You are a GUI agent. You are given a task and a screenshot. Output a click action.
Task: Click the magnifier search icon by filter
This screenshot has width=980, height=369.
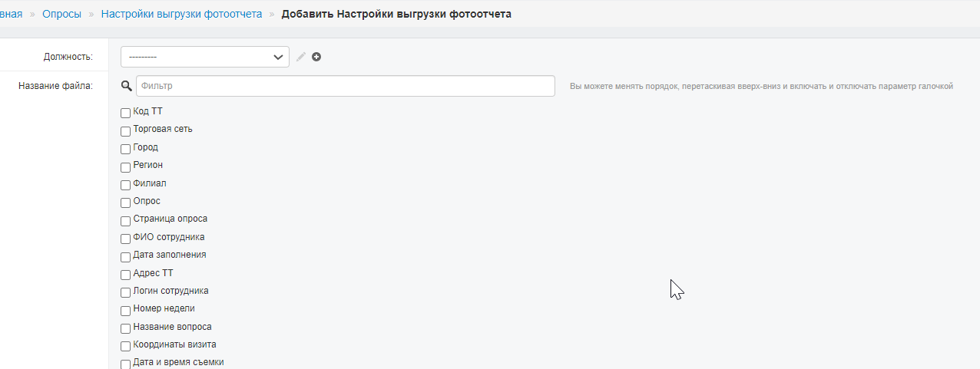127,86
